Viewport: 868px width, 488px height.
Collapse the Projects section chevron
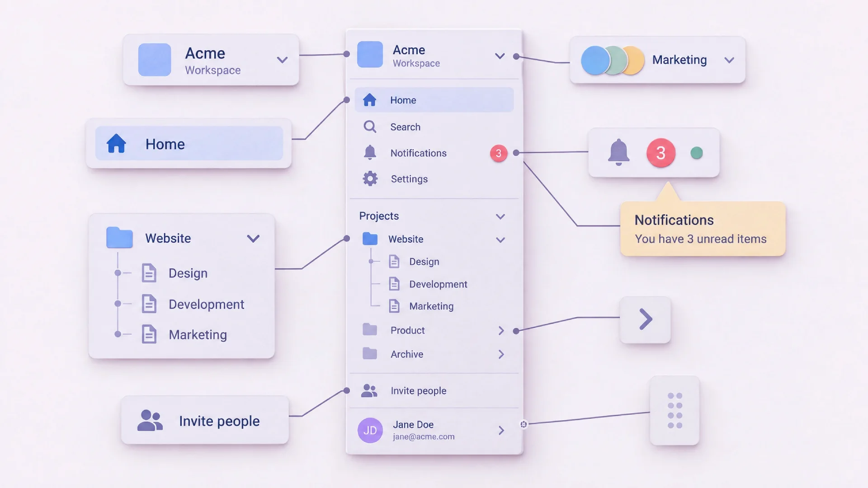(500, 216)
